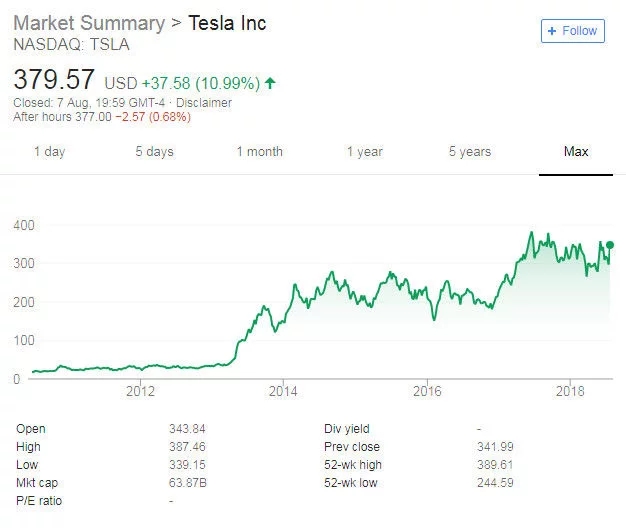Click the 2012 label on chart axis
The image size is (626, 528).
140,392
